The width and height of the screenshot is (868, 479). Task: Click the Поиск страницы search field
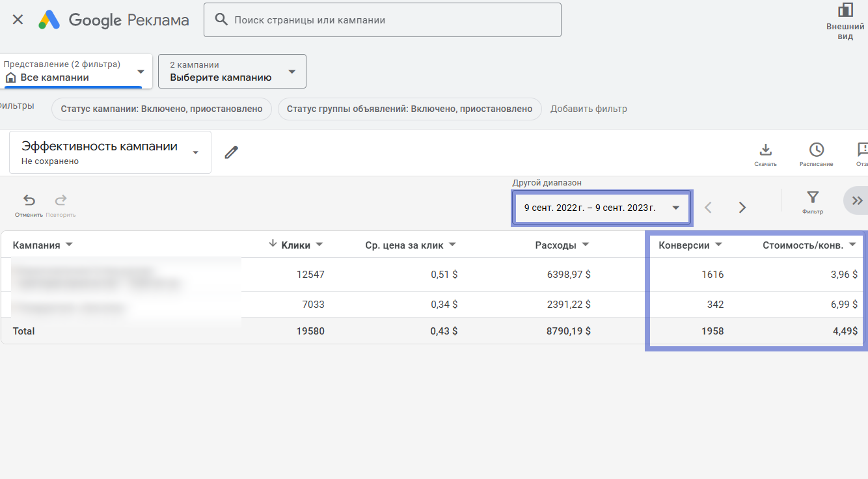pos(383,20)
